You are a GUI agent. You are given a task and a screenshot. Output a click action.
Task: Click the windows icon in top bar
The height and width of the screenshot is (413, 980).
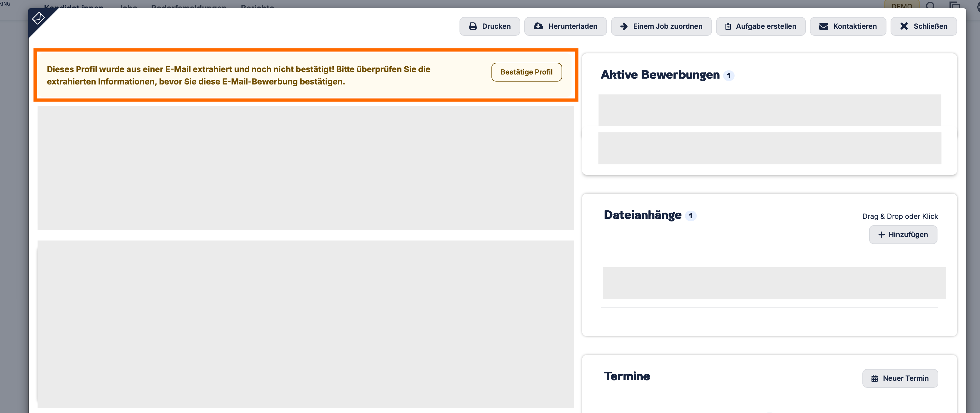(954, 5)
